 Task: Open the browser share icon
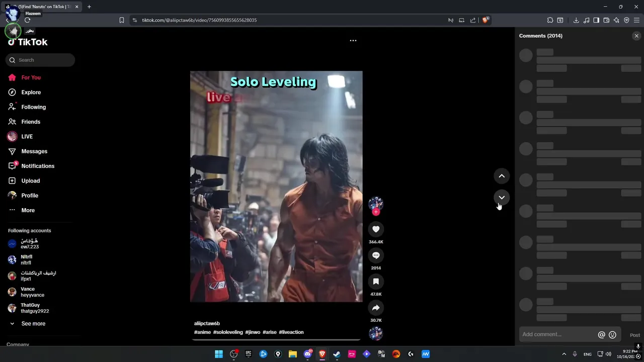point(473,20)
